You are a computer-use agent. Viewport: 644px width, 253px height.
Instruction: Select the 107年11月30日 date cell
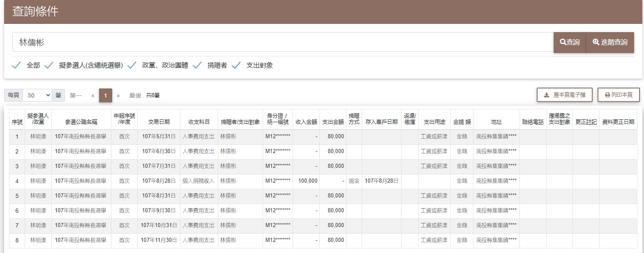159,240
